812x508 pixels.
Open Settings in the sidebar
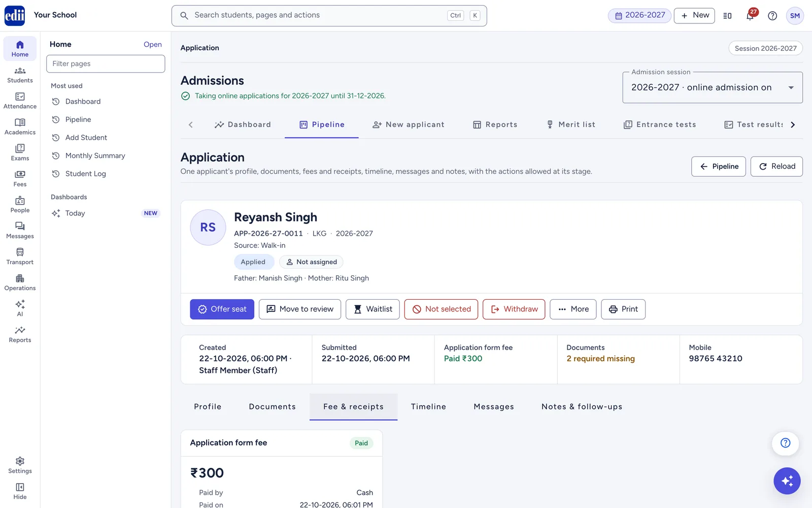tap(20, 465)
